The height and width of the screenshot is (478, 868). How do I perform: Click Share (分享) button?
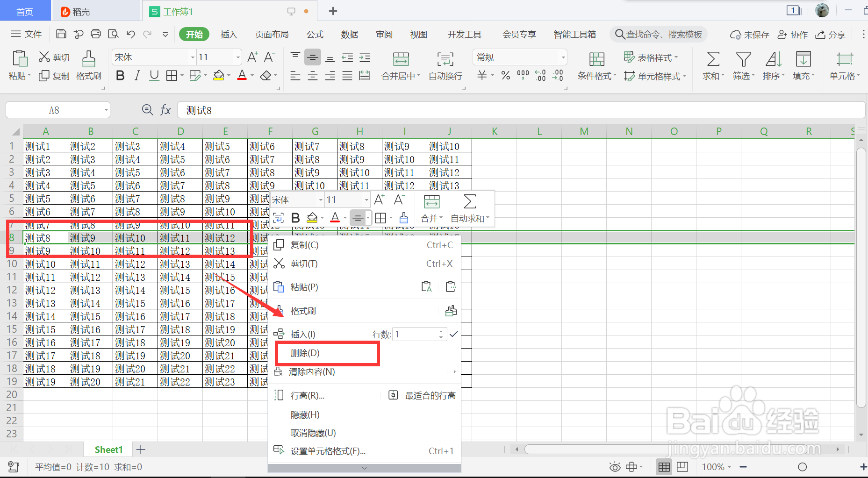(831, 35)
